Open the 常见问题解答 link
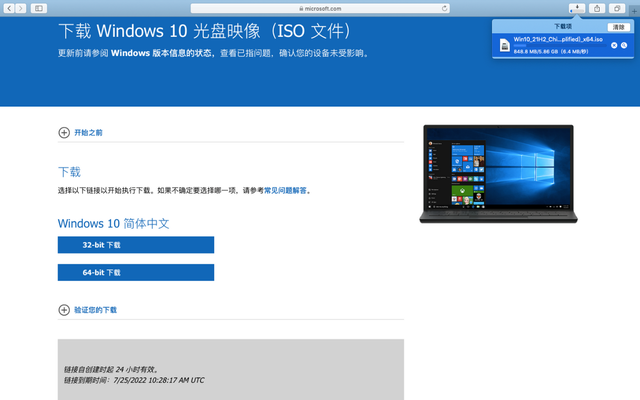The image size is (640, 400). pyautogui.click(x=285, y=190)
